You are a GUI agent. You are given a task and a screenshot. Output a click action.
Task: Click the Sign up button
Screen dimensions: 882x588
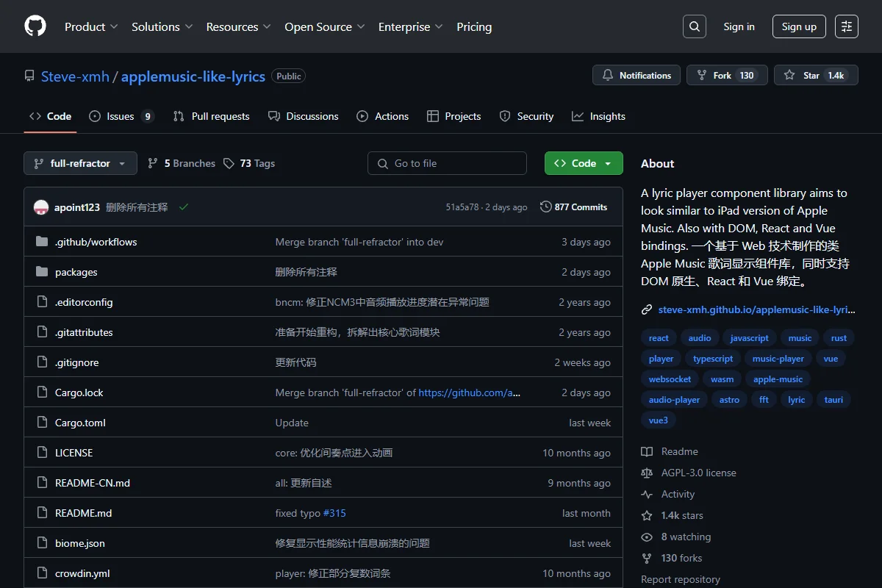point(799,26)
